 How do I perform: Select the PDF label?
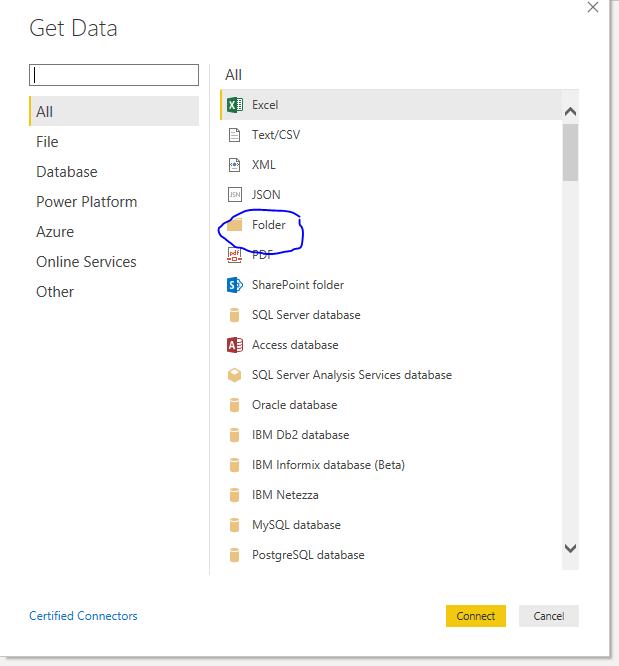262,255
